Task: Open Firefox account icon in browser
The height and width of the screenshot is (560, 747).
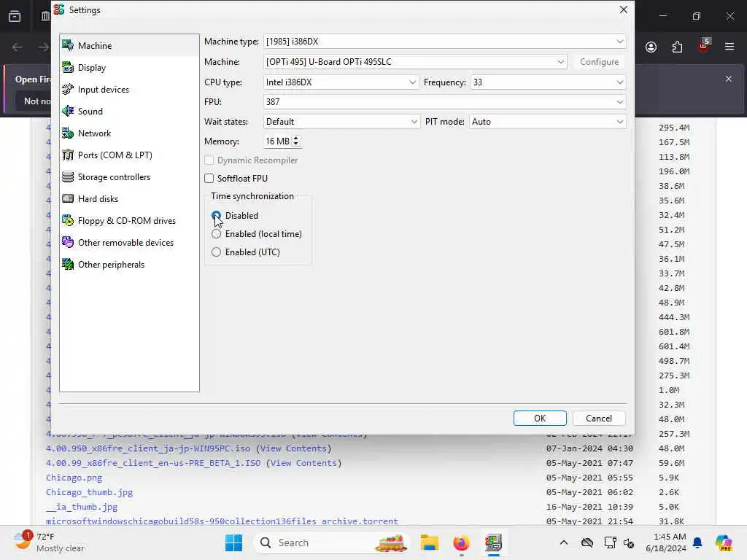Action: click(x=651, y=47)
